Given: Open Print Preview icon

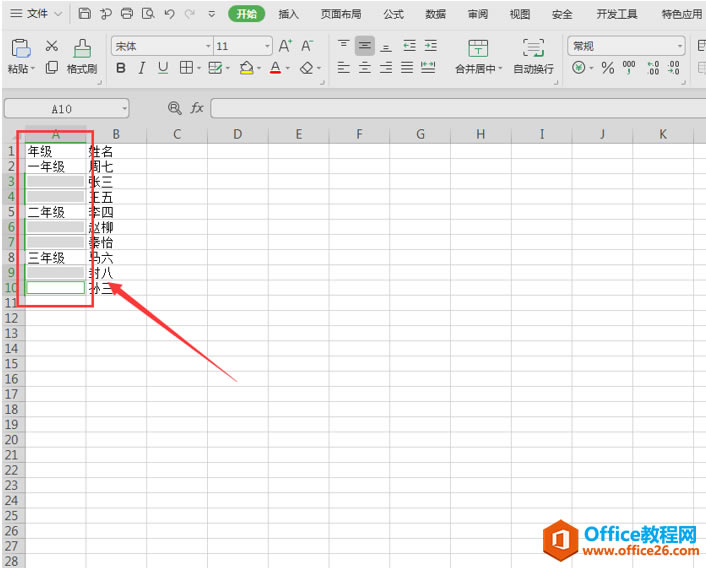Looking at the screenshot, I should tap(148, 14).
